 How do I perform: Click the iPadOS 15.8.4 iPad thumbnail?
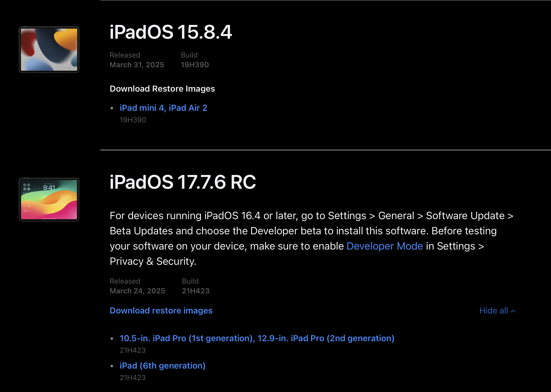point(49,50)
